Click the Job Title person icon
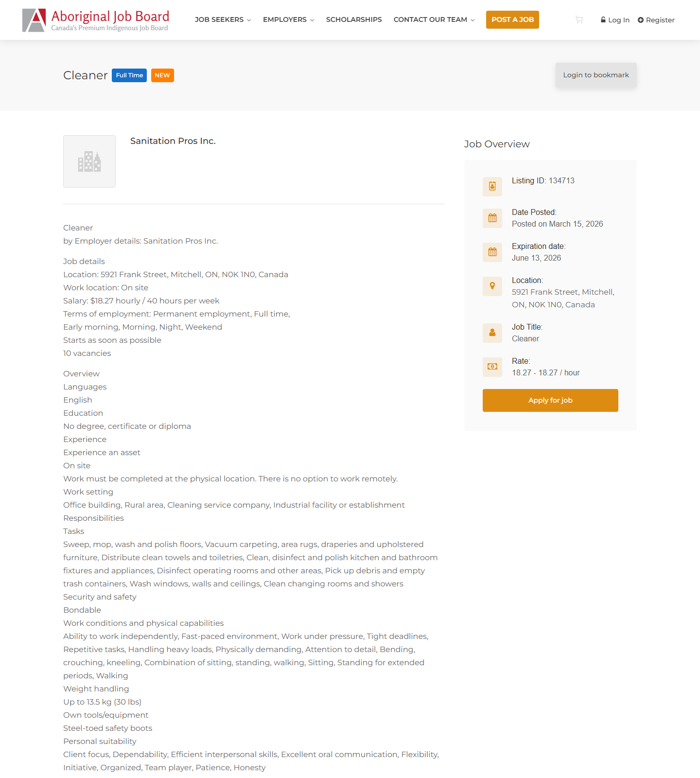This screenshot has height=778, width=700. pos(492,333)
